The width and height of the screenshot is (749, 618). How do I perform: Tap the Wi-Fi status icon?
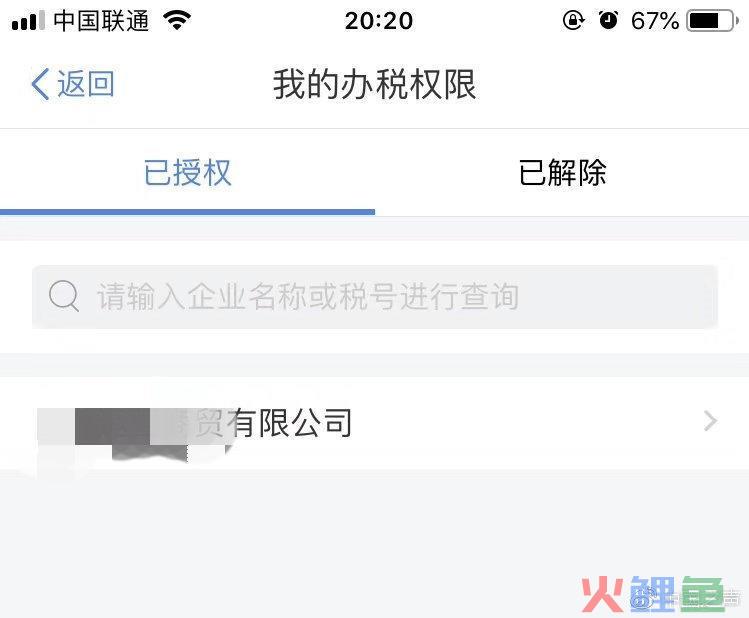(177, 21)
